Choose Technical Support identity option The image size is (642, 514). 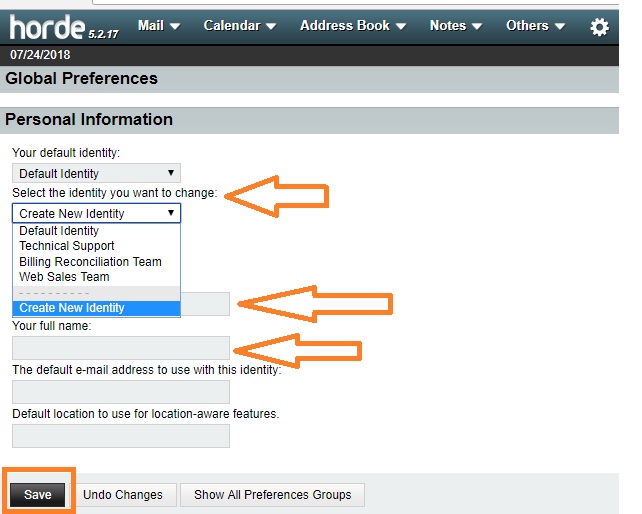[x=67, y=246]
